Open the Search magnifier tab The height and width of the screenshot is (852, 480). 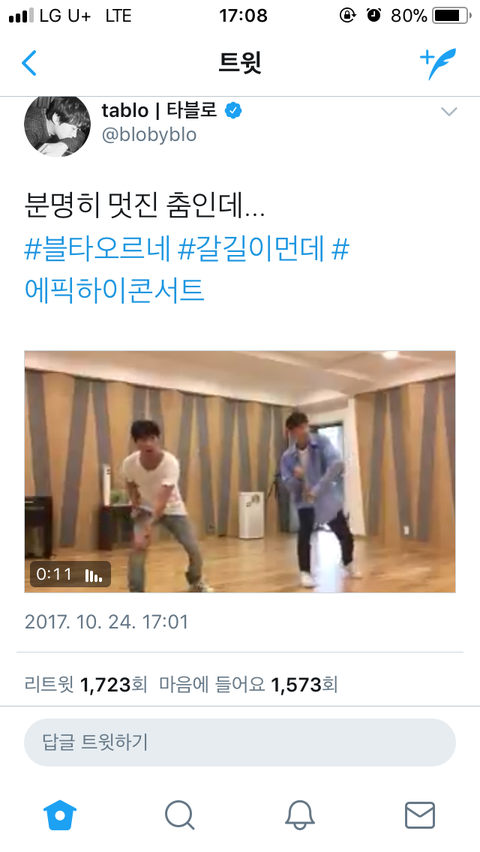(180, 815)
